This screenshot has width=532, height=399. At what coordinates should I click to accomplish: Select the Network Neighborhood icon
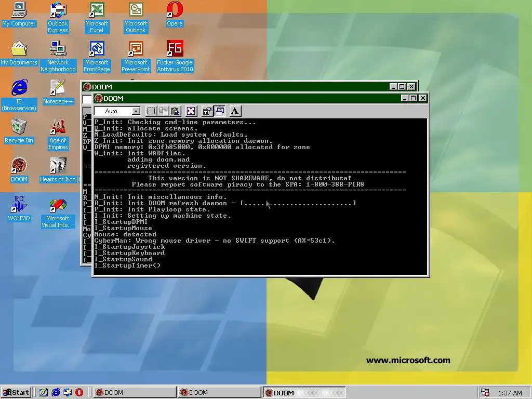click(x=58, y=57)
